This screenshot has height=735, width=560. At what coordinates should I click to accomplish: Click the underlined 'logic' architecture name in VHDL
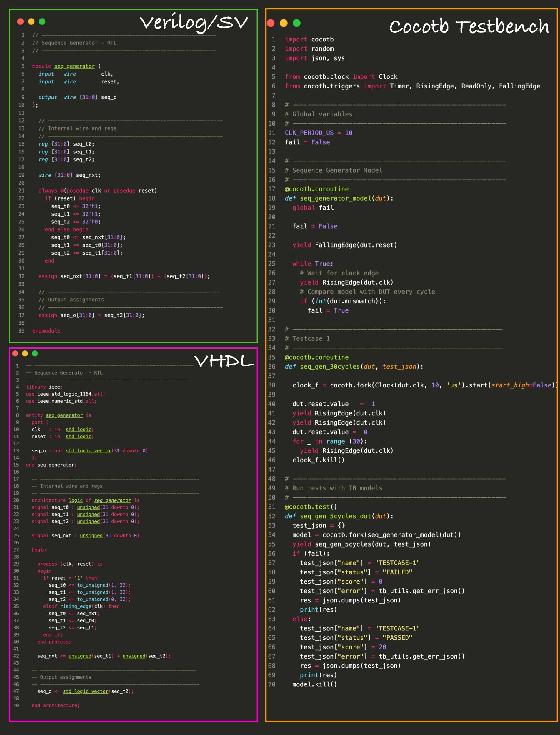tap(76, 500)
